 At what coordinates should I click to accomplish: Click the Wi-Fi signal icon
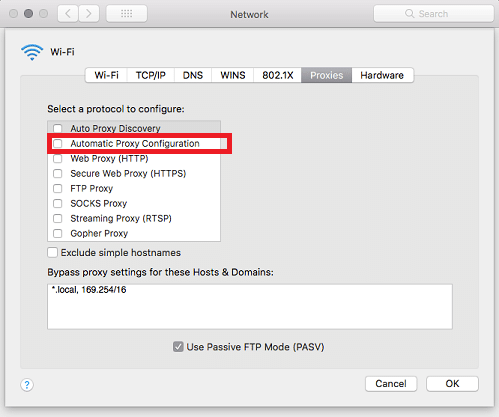pyautogui.click(x=32, y=52)
